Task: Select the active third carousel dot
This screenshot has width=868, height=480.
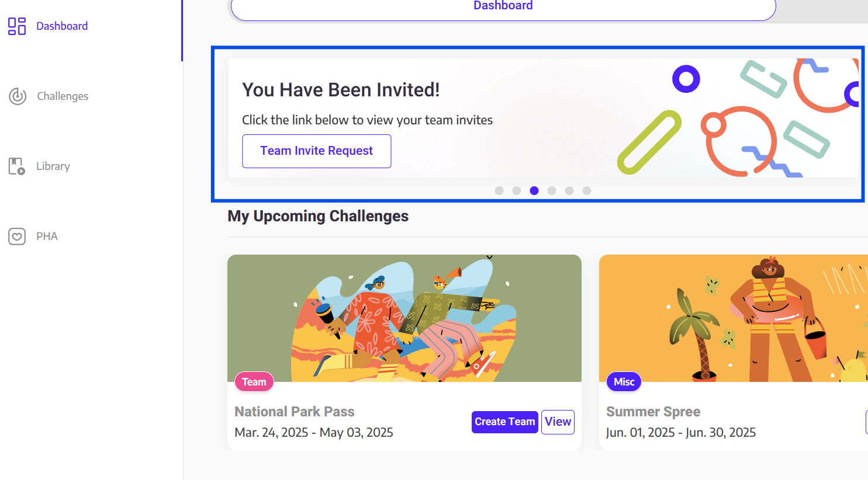Action: pos(534,190)
